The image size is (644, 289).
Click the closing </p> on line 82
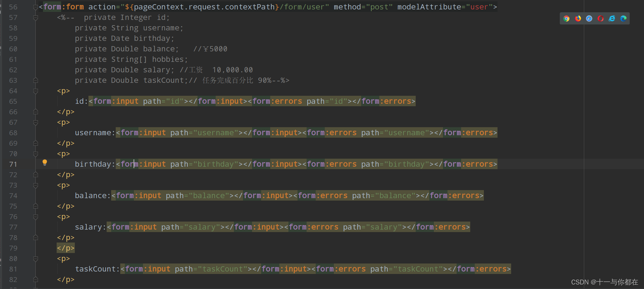click(x=66, y=280)
